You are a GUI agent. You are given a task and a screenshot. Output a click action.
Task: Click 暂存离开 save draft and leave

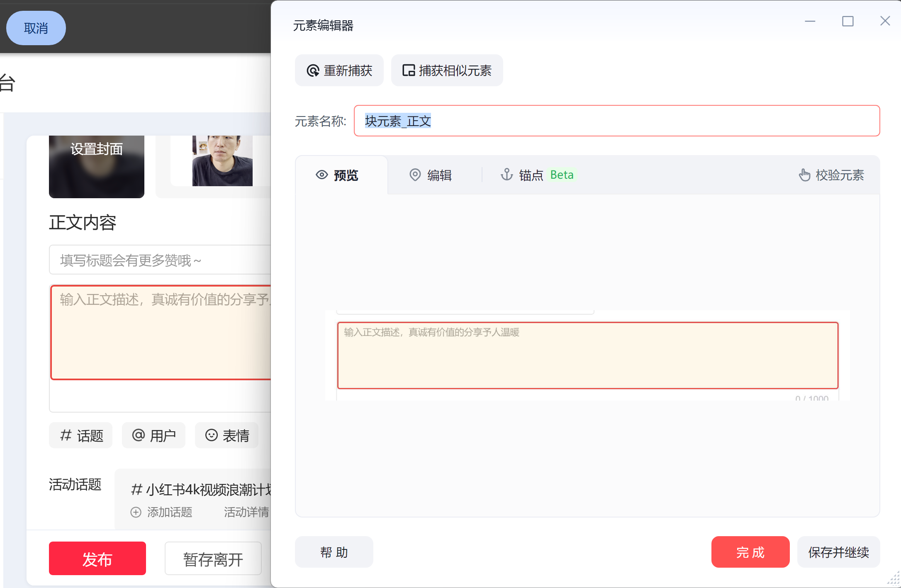coord(213,559)
